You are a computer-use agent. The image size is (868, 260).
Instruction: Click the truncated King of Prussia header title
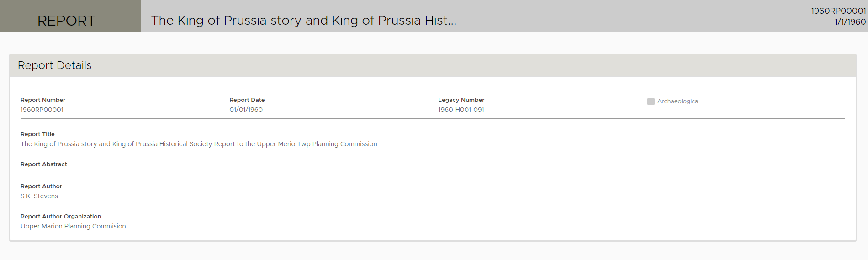(304, 21)
